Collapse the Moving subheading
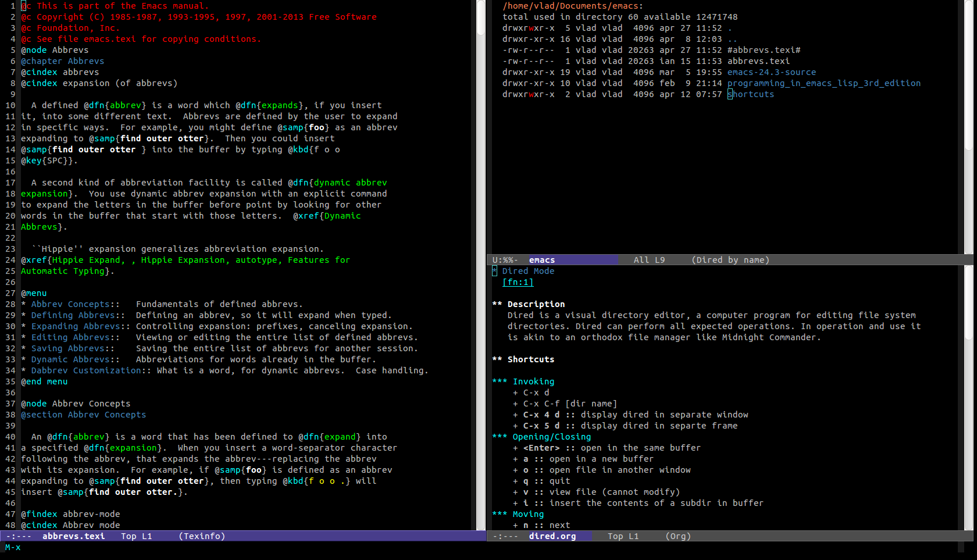Screen dimensions: 977x560 [518, 514]
